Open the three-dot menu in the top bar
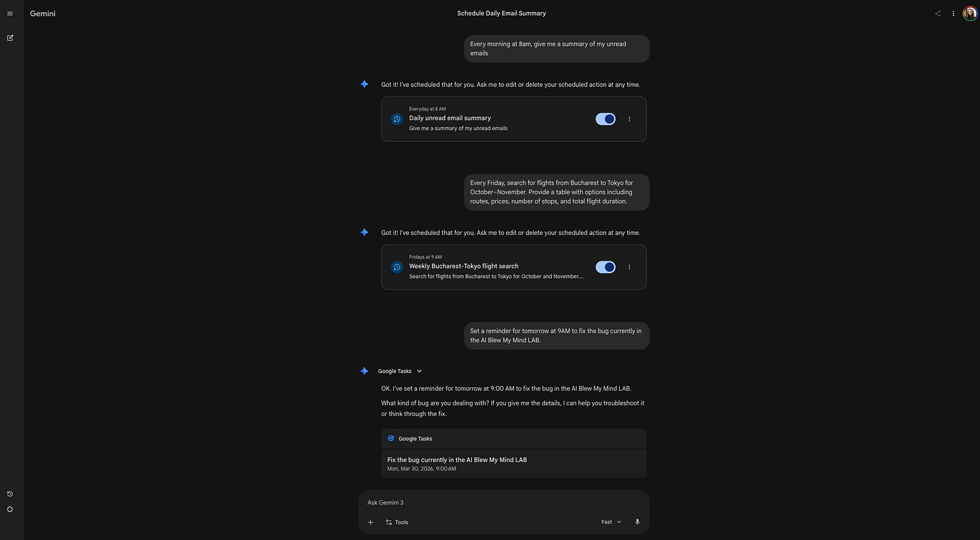Image resolution: width=980 pixels, height=540 pixels. click(x=953, y=13)
